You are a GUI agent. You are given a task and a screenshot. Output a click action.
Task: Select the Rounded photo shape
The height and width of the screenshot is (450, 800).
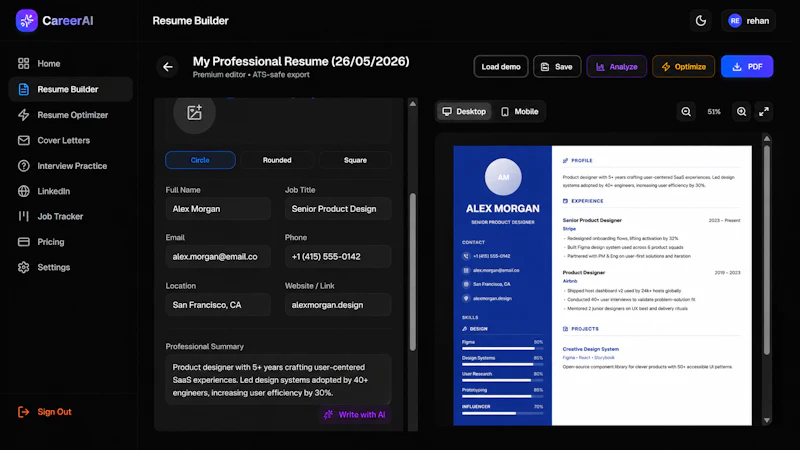tap(277, 160)
